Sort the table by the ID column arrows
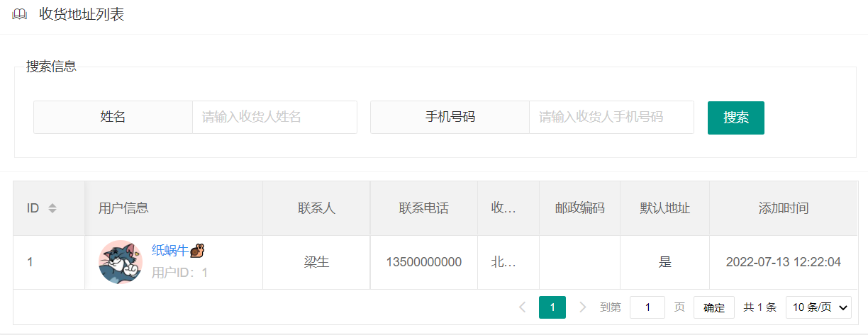Image resolution: width=868 pixels, height=335 pixels. point(52,208)
